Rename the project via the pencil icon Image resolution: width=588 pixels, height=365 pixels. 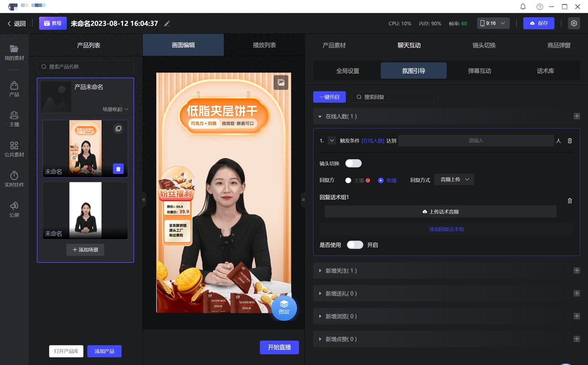tap(167, 23)
